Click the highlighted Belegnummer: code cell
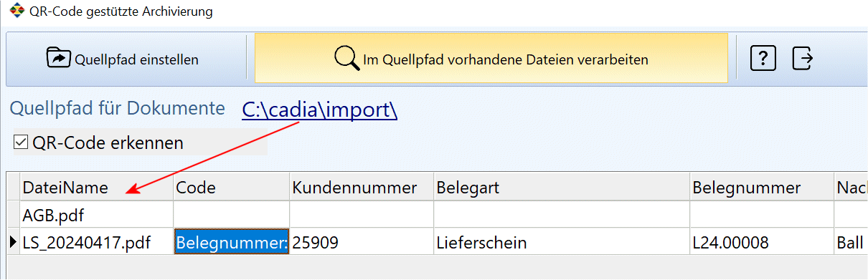 point(232,243)
